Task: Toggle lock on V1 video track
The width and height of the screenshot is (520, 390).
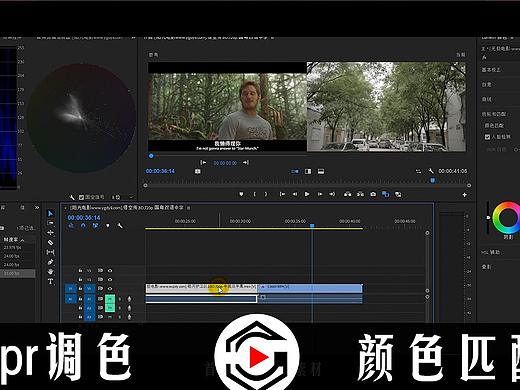Action: pyautogui.click(x=80, y=288)
